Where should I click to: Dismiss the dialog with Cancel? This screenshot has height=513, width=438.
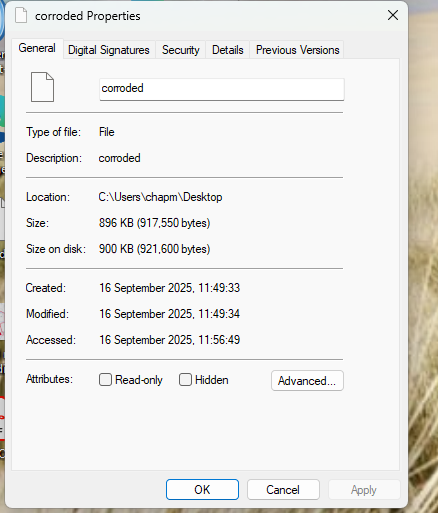(283, 490)
